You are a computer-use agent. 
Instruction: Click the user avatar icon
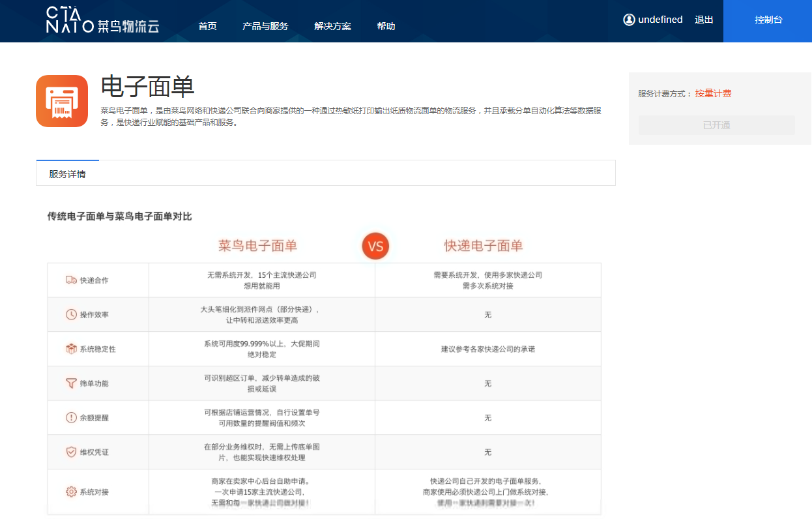[x=629, y=20]
